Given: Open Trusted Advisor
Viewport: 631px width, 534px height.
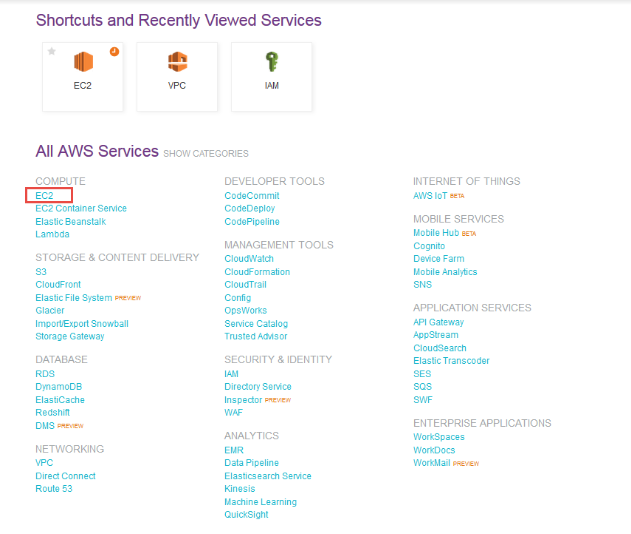Looking at the screenshot, I should [x=256, y=336].
